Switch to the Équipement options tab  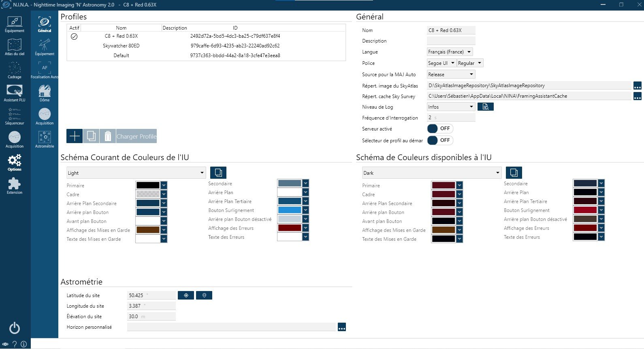pyautogui.click(x=45, y=47)
